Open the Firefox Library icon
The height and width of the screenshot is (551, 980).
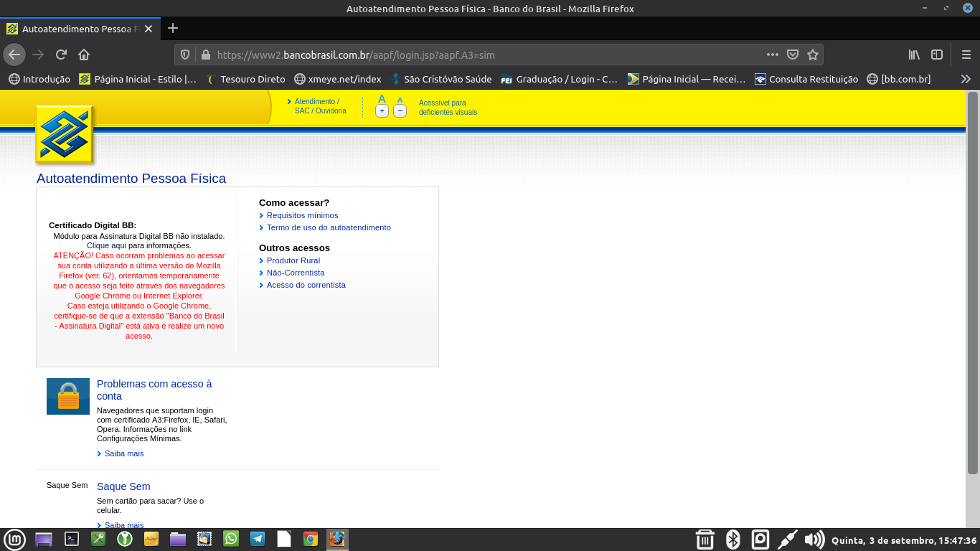[914, 55]
